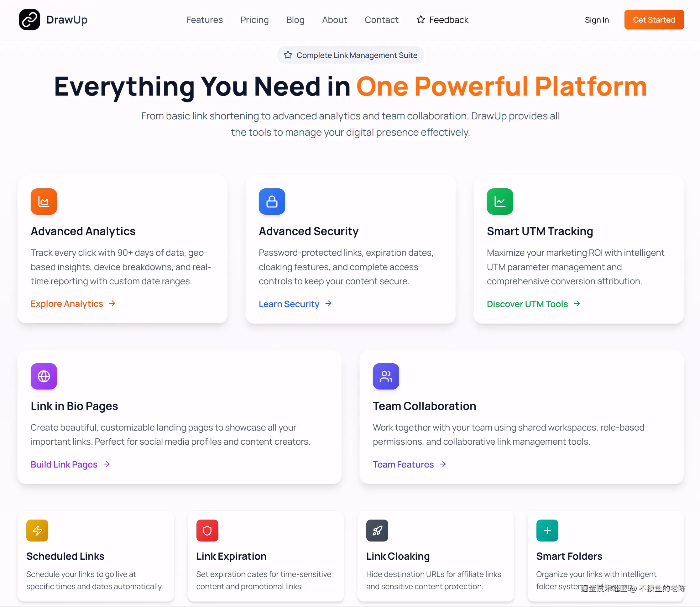Click the DrawUp chain-link logo icon
The image size is (700, 607).
[29, 20]
